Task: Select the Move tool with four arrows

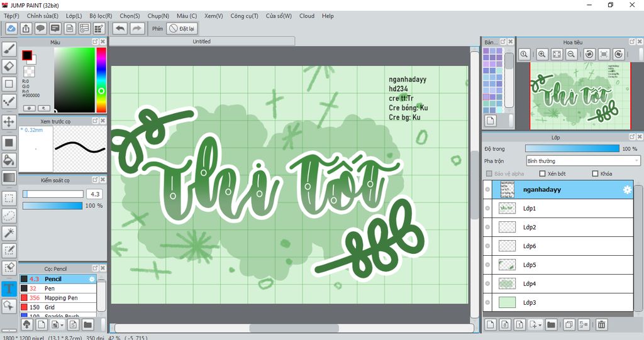Action: tap(9, 121)
